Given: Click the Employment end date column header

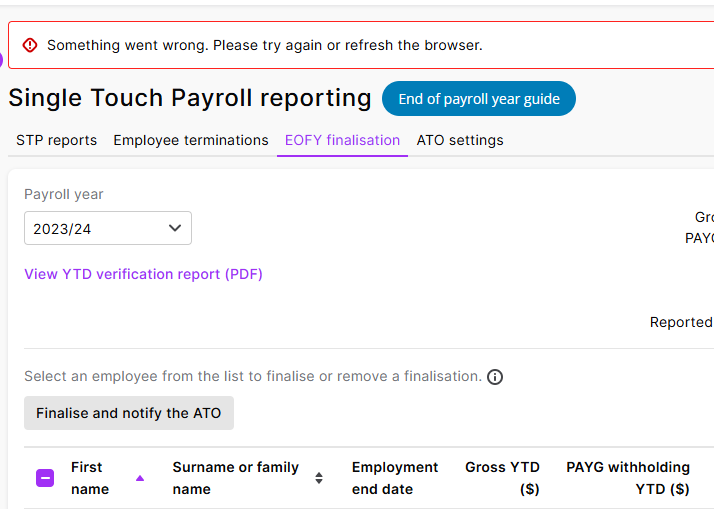Looking at the screenshot, I should pyautogui.click(x=395, y=478).
